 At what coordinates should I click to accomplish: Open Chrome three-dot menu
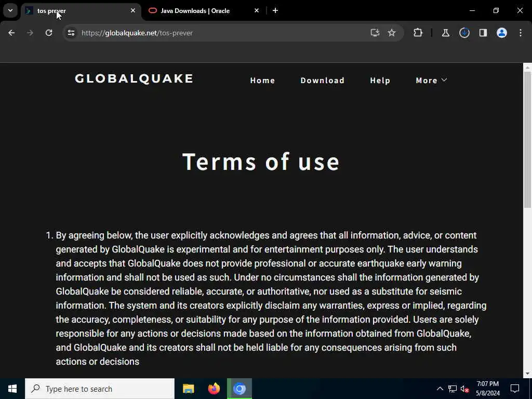click(x=521, y=33)
